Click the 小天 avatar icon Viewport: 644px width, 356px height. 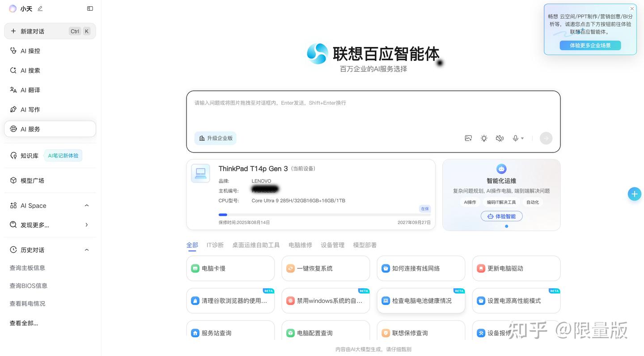[x=13, y=8]
